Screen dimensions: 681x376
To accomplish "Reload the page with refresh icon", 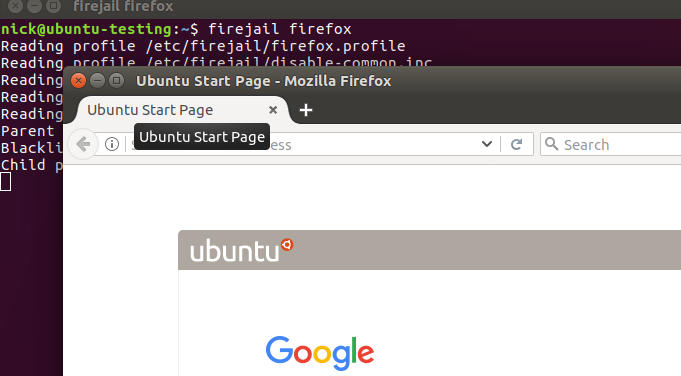I will (x=516, y=144).
